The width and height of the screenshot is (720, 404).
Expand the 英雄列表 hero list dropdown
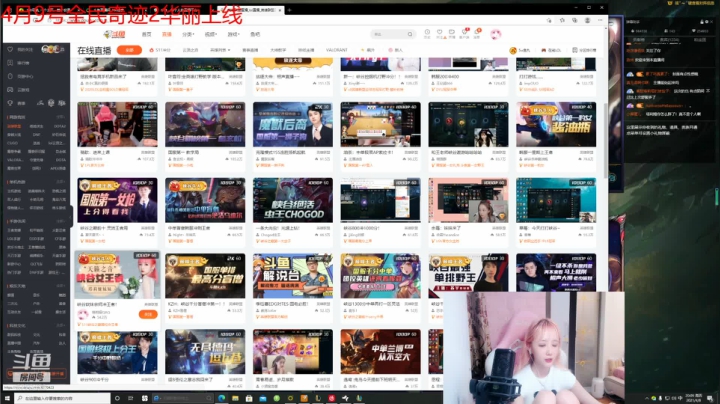220,50
